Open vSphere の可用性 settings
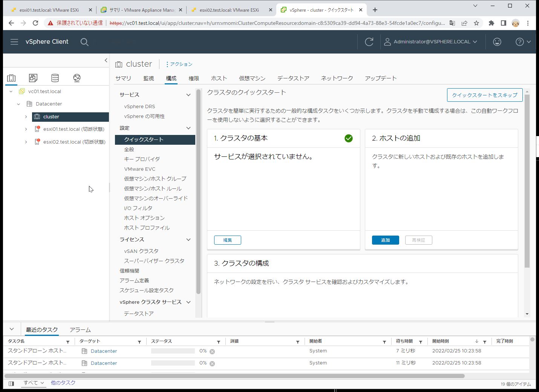Screen dimensions: 539x392 pyautogui.click(x=144, y=116)
